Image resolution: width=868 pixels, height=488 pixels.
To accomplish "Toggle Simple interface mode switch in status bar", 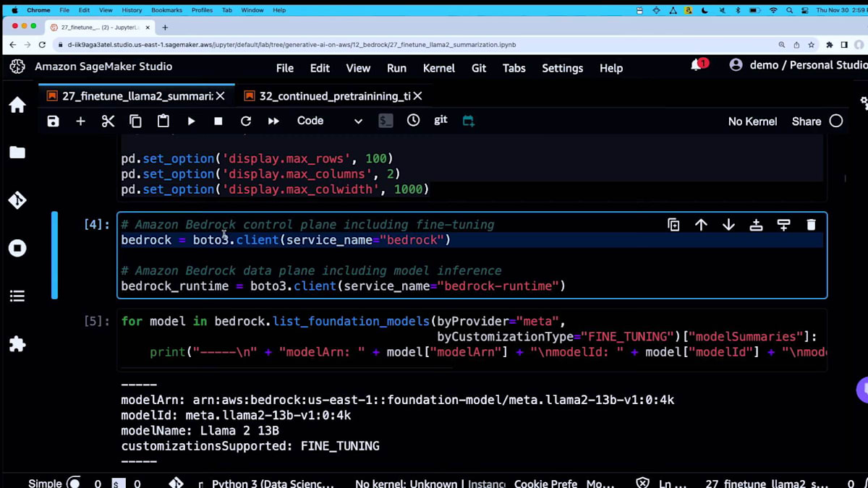I will point(74,483).
